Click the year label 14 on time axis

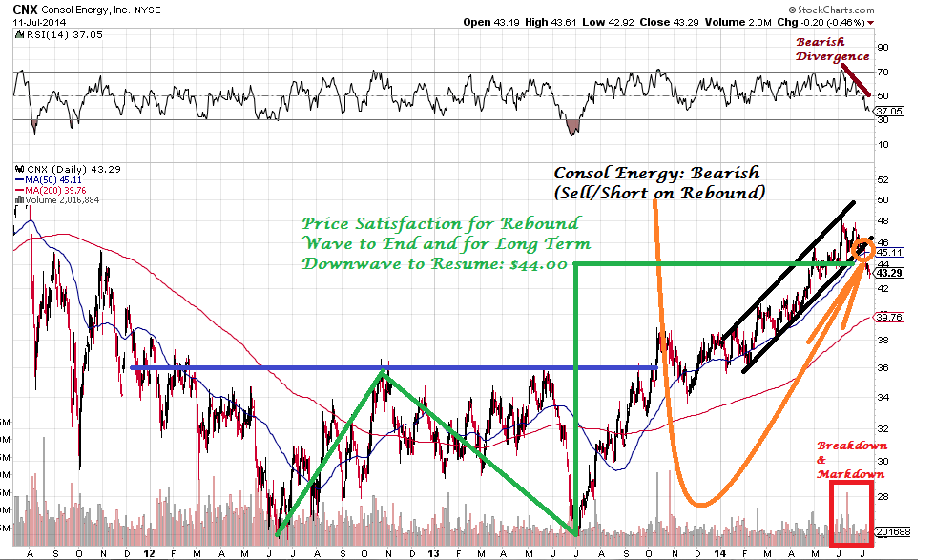[x=720, y=553]
